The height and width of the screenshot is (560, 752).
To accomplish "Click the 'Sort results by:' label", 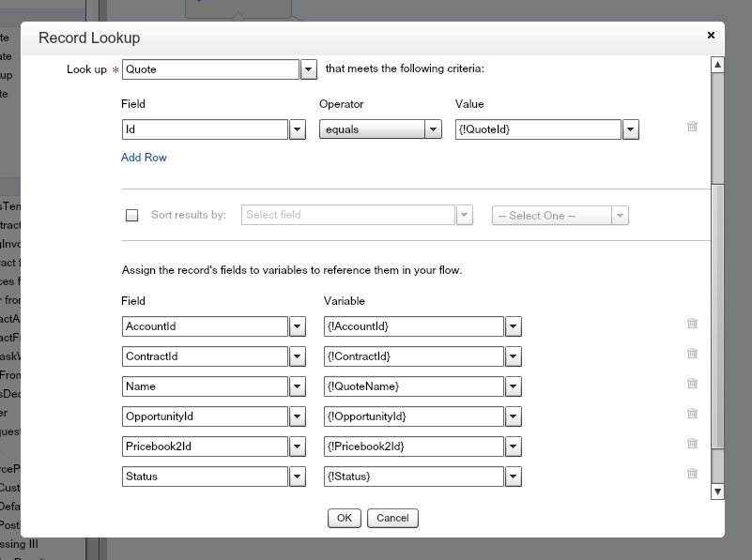I will pos(189,215).
